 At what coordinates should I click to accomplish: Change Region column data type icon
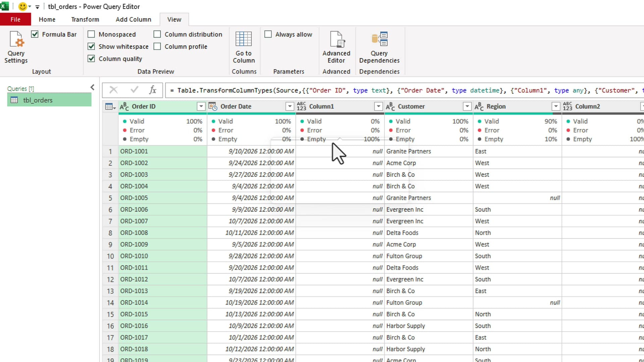pyautogui.click(x=479, y=107)
